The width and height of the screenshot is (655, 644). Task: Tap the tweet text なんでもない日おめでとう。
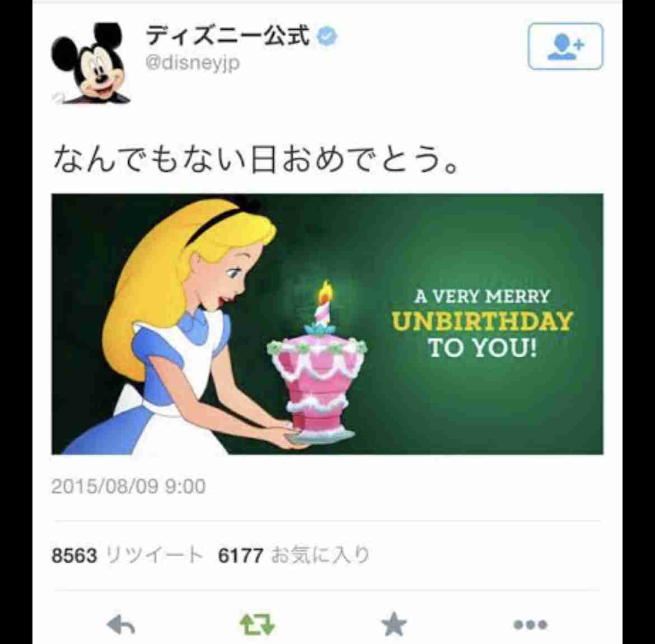pos(256,159)
